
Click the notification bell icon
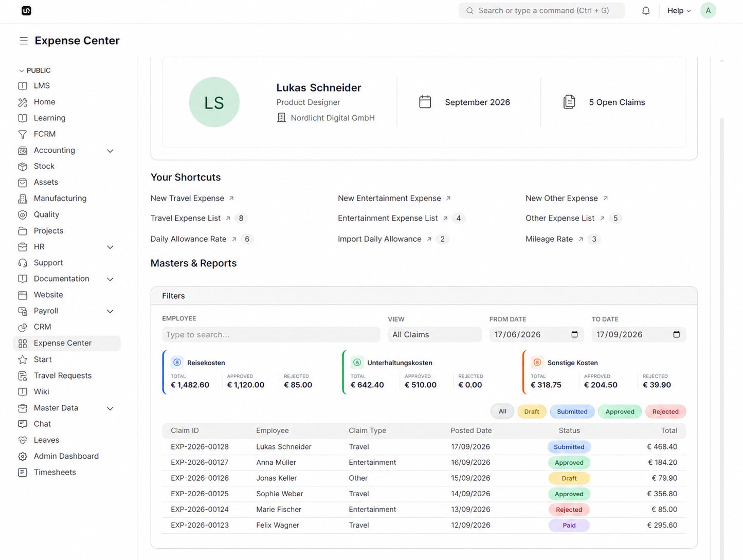(646, 11)
